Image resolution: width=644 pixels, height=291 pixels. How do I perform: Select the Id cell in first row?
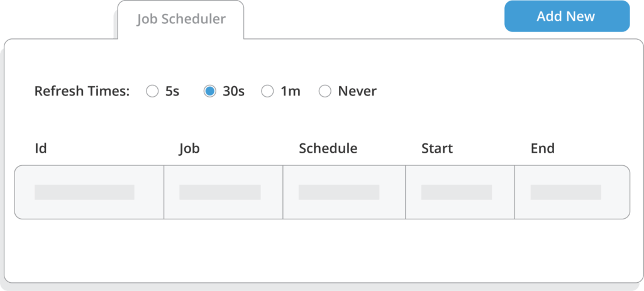(x=84, y=192)
